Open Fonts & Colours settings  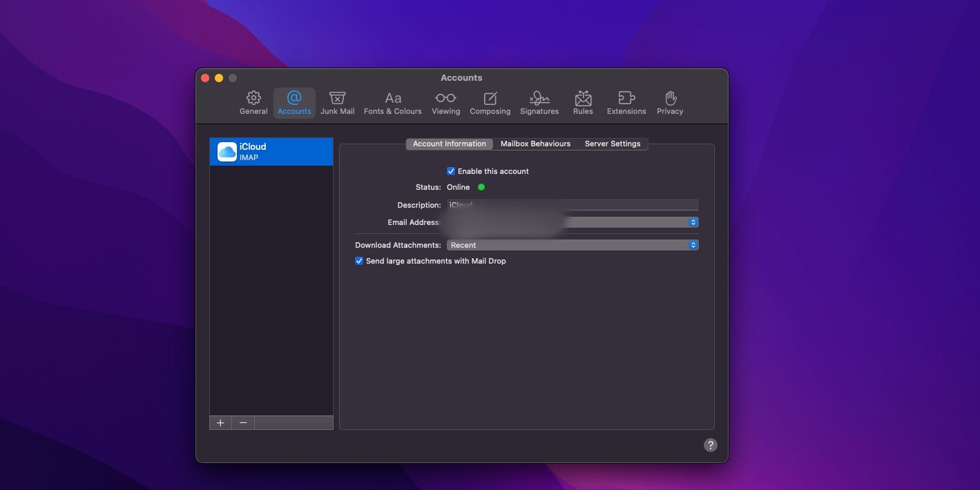click(x=392, y=102)
